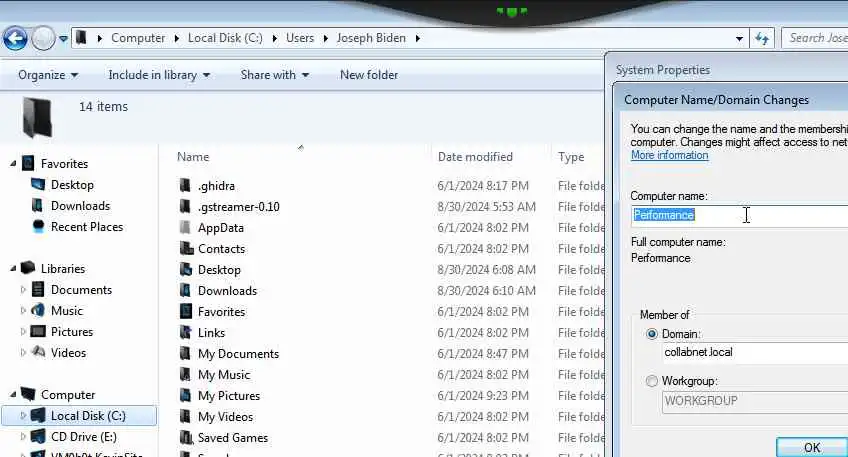This screenshot has height=457, width=848.
Task: Create a New folder
Action: (x=369, y=75)
